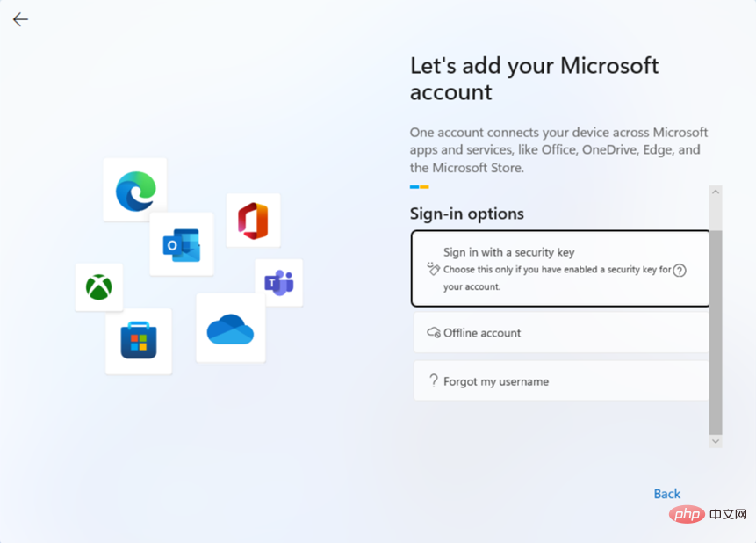The image size is (756, 543).
Task: Click the Microsoft Office icon
Action: 253,220
